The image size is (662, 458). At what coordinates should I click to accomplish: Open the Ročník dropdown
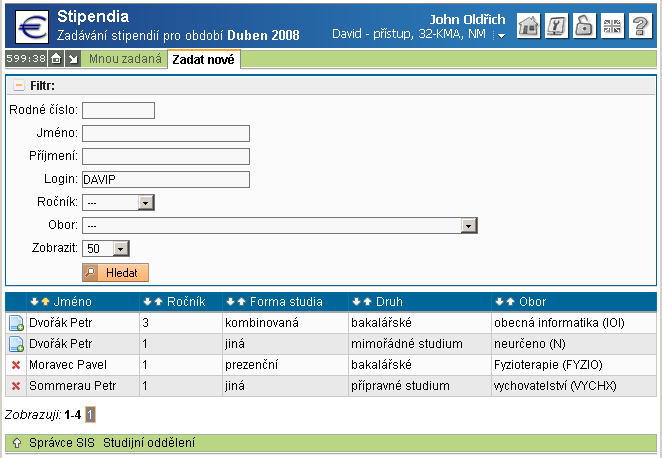pyautogui.click(x=145, y=203)
